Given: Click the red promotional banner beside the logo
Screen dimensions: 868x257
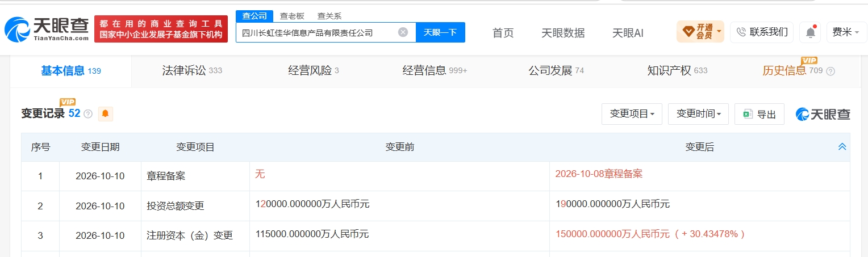Looking at the screenshot, I should click(161, 29).
